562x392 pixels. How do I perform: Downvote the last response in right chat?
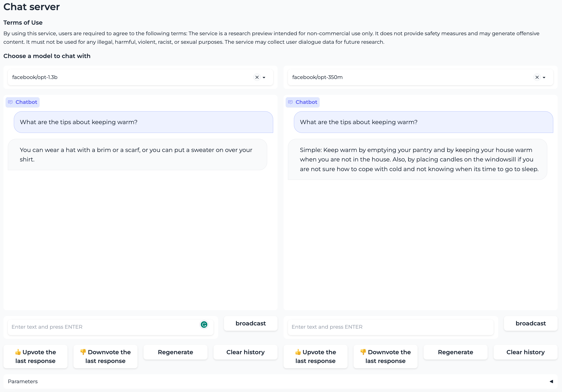tap(385, 356)
